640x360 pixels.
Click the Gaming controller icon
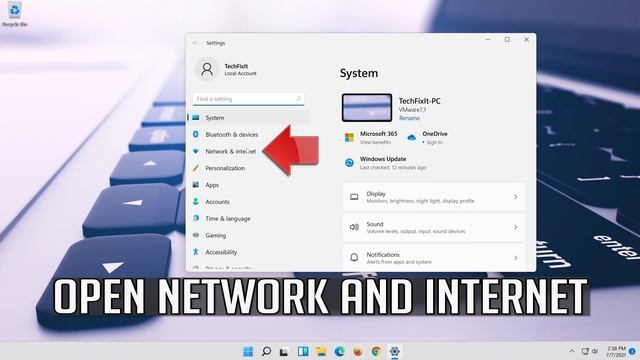click(196, 235)
